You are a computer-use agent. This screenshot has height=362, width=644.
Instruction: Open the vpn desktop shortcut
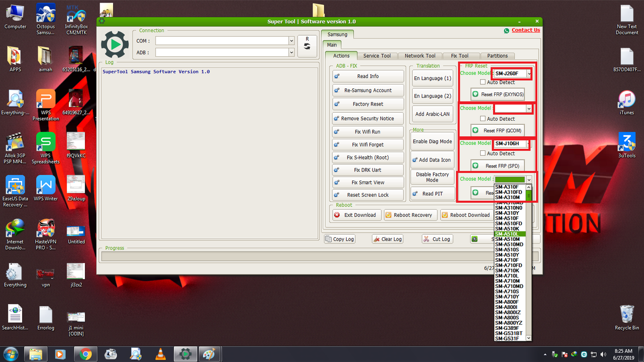click(x=46, y=277)
